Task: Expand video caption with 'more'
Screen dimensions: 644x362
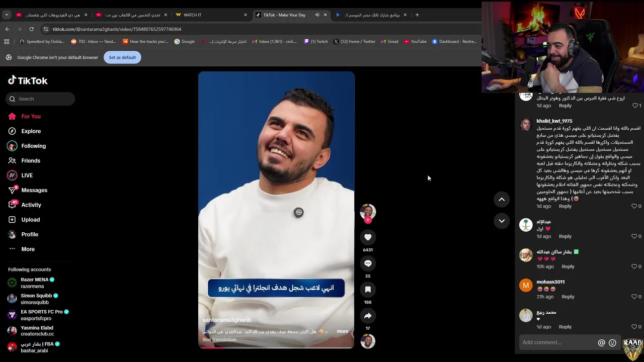Action: [343, 331]
